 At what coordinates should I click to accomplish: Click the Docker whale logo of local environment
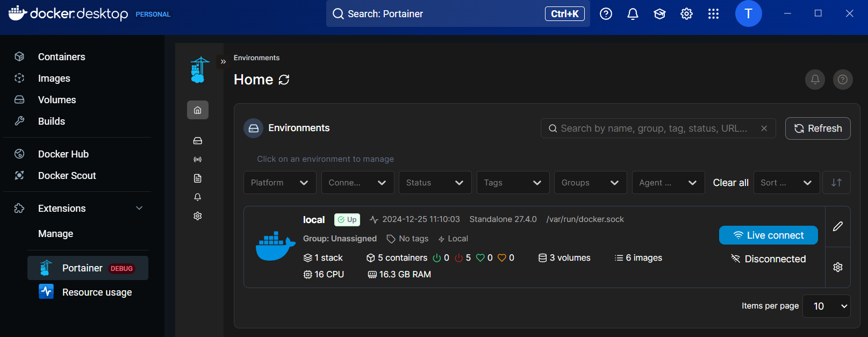(275, 246)
